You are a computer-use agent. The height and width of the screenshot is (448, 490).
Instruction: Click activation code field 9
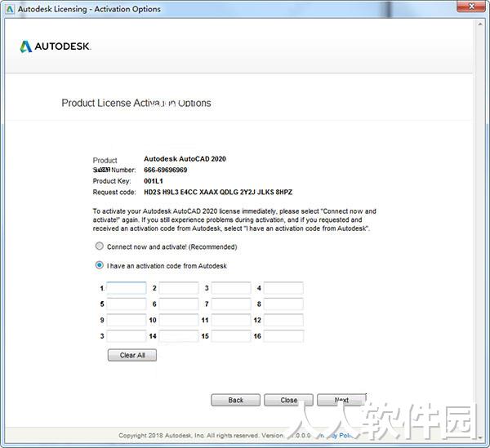click(127, 320)
